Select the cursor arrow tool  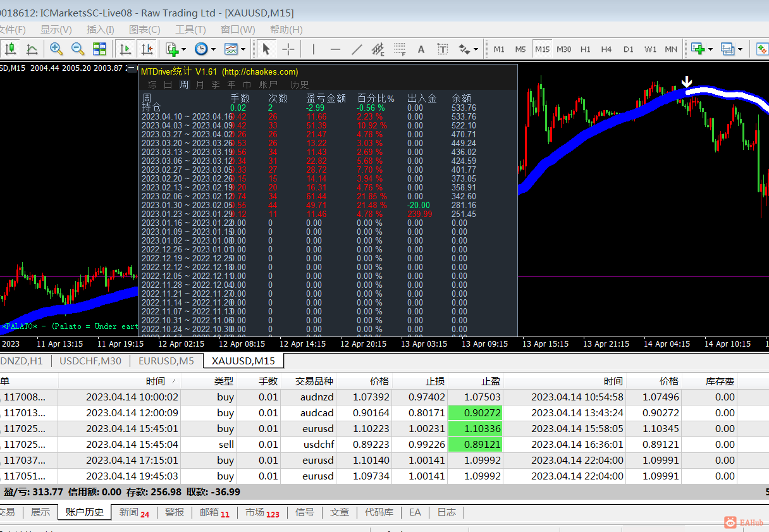coord(266,49)
